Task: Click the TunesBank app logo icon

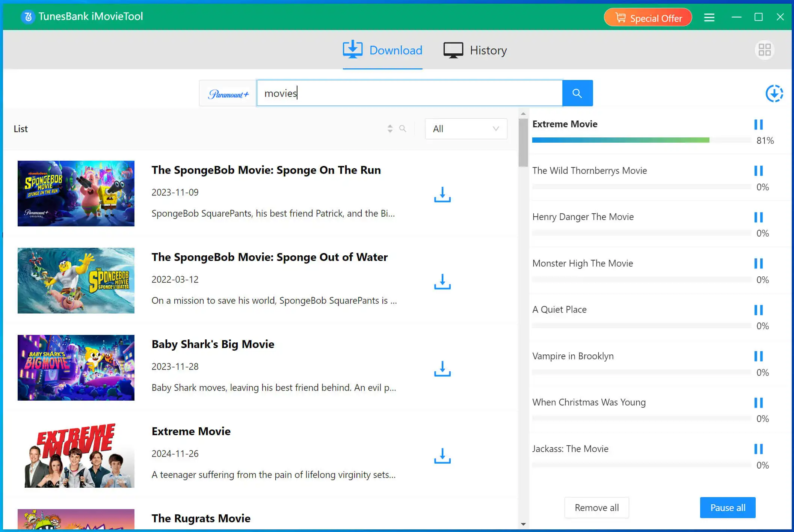Action: [x=28, y=17]
